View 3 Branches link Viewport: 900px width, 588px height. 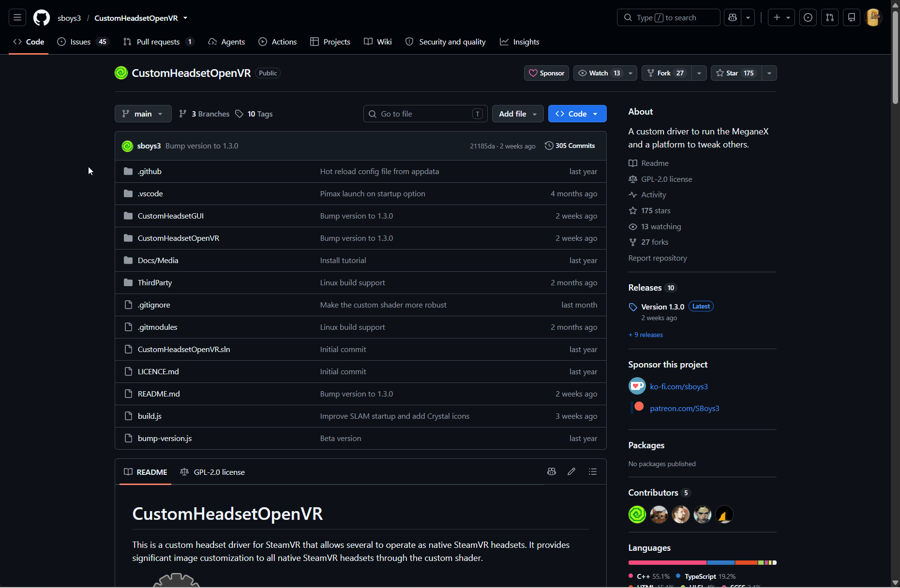(x=204, y=114)
